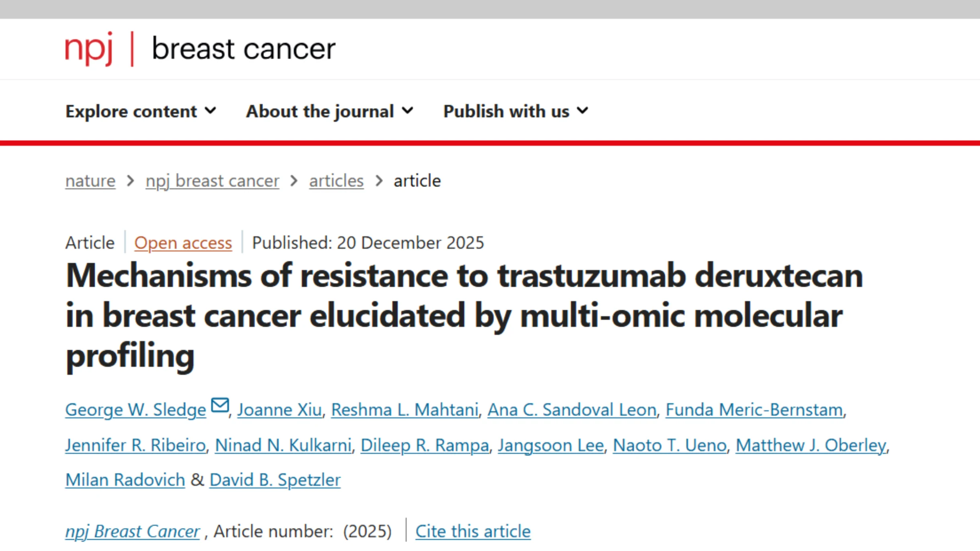The height and width of the screenshot is (551, 980).
Task: Select author Reshma L. Mahtani
Action: [404, 409]
